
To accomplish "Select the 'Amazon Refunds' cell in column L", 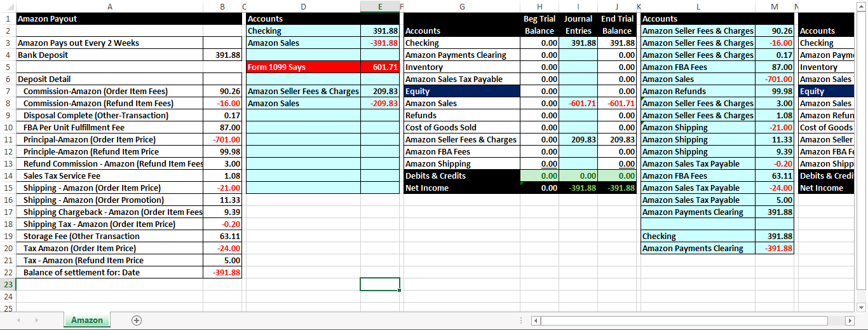I will (698, 91).
